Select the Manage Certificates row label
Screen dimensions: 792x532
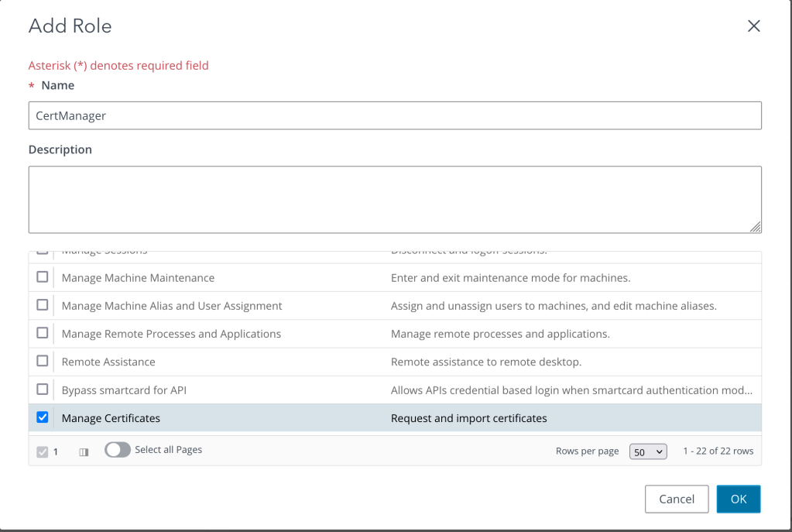pyautogui.click(x=111, y=418)
